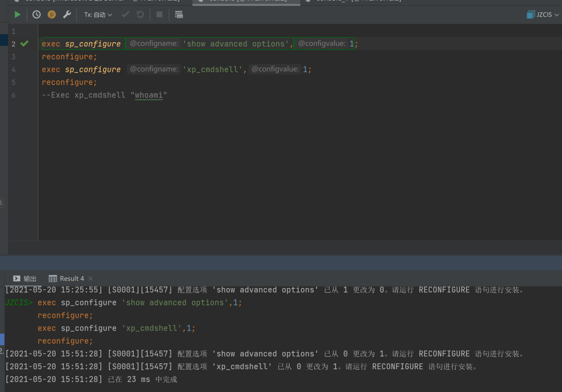Click the @configvalue hint on line 4

275,69
